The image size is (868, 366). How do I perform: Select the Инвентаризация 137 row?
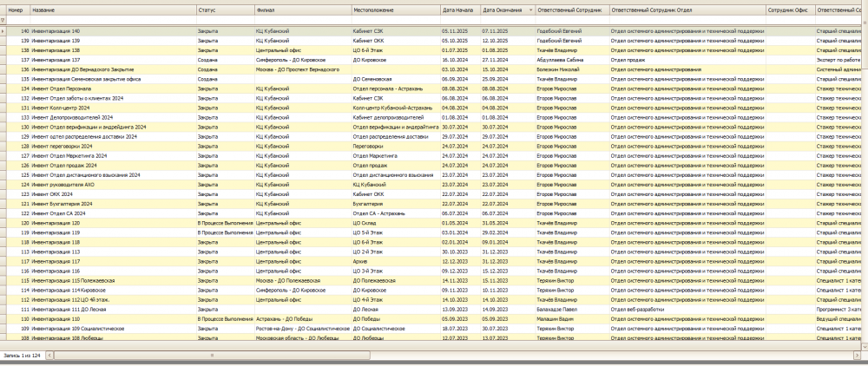[431, 60]
